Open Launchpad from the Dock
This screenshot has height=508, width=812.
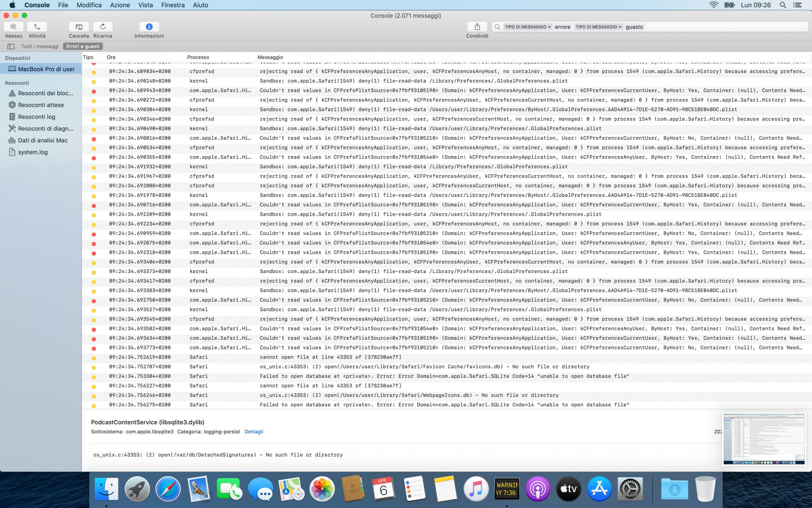(x=137, y=488)
